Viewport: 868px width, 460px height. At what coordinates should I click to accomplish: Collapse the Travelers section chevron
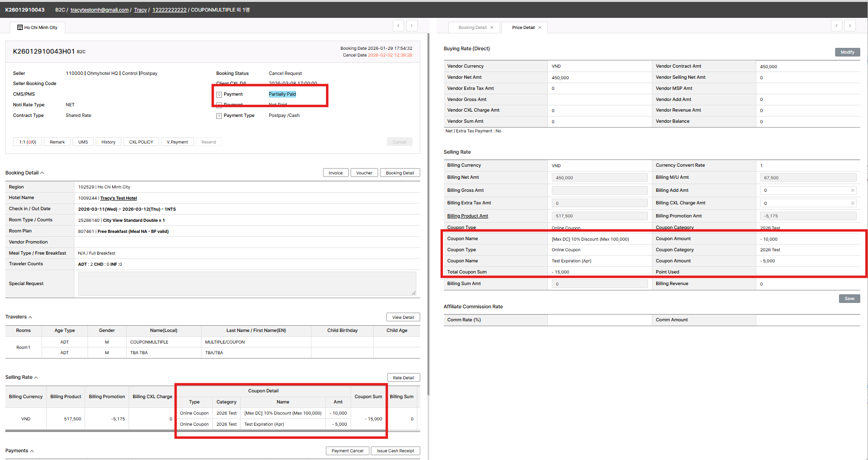click(30, 317)
